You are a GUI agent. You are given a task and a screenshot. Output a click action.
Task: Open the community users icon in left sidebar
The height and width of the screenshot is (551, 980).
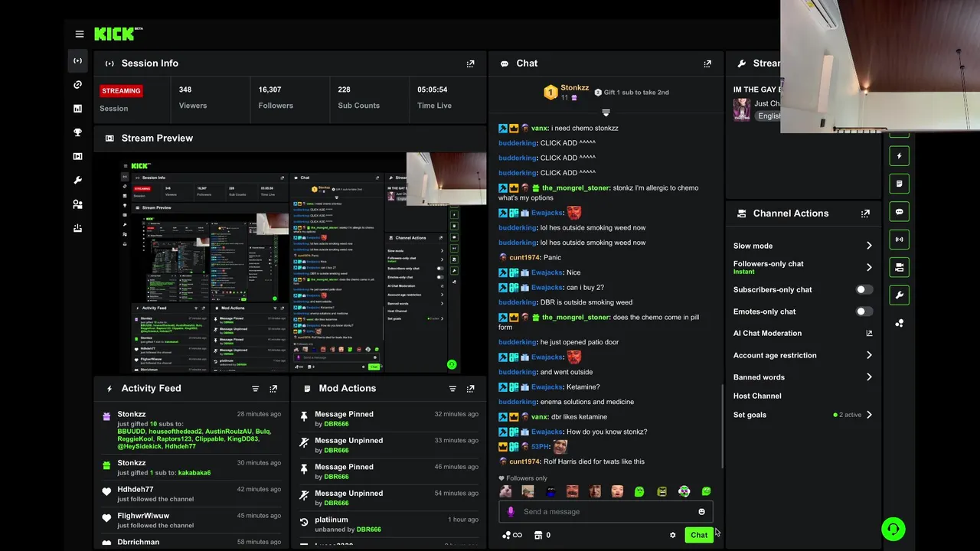pos(77,204)
